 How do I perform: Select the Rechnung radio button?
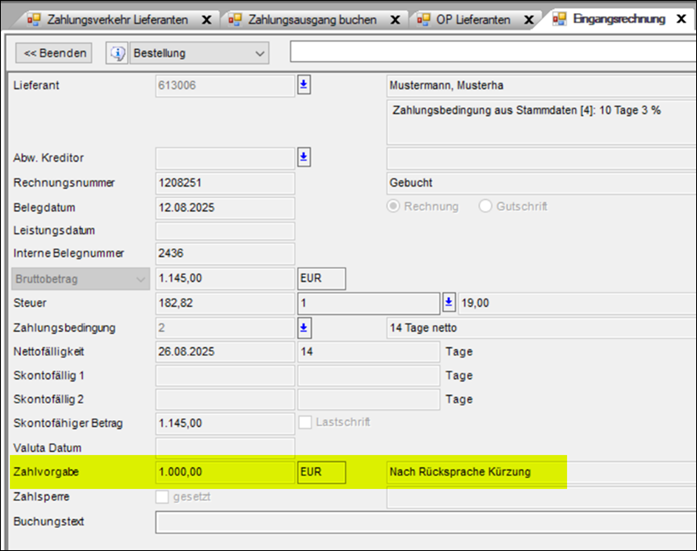tap(394, 206)
